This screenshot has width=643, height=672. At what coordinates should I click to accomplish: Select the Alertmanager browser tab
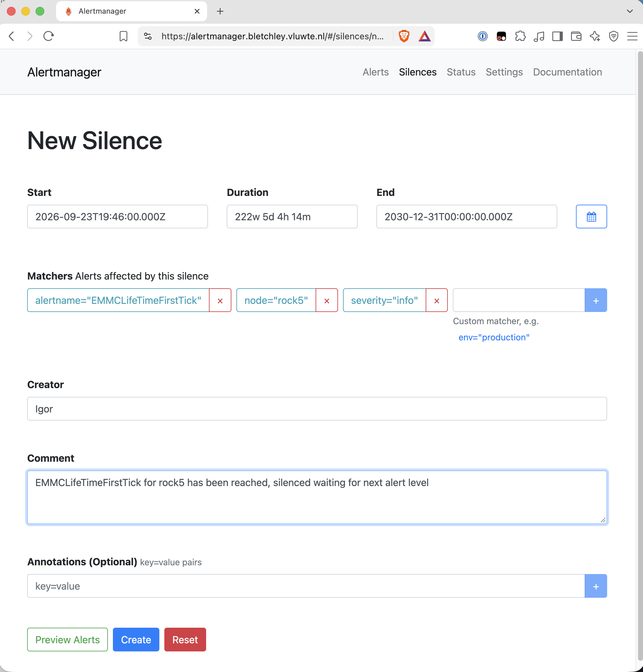132,11
